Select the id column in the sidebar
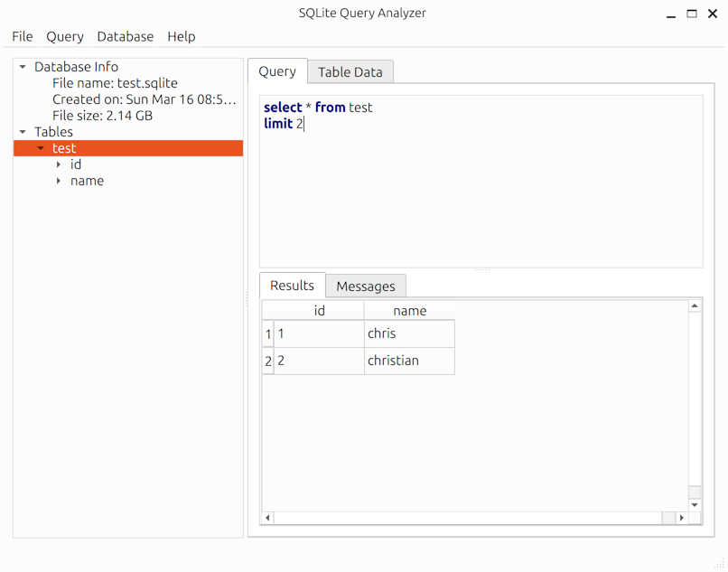The height and width of the screenshot is (572, 728). (x=75, y=164)
